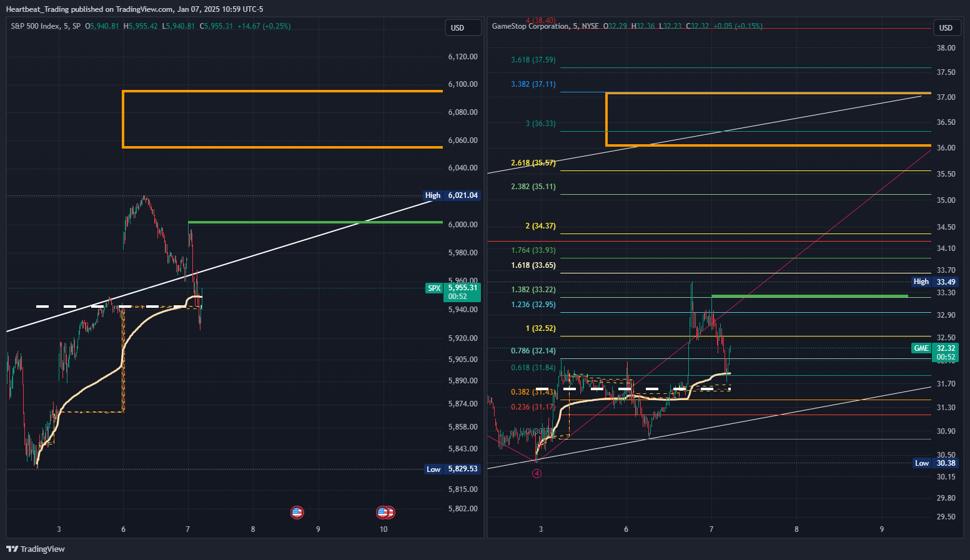Image resolution: width=970 pixels, height=560 pixels.
Task: Click the 29.50 price axis value on GME chart
Action: click(946, 517)
